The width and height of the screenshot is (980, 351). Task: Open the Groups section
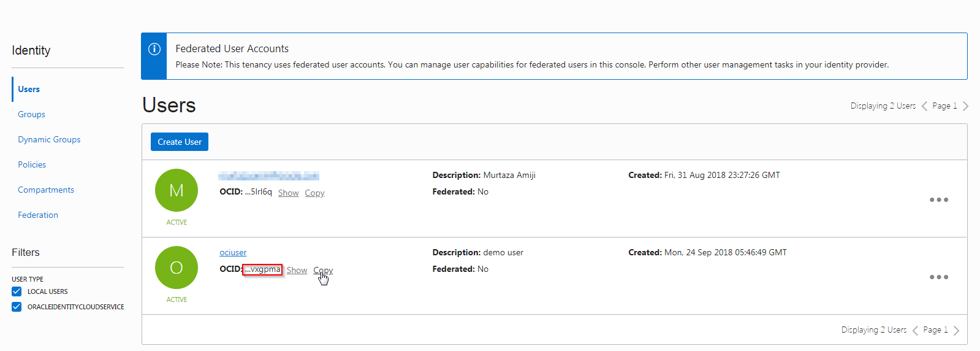(31, 115)
